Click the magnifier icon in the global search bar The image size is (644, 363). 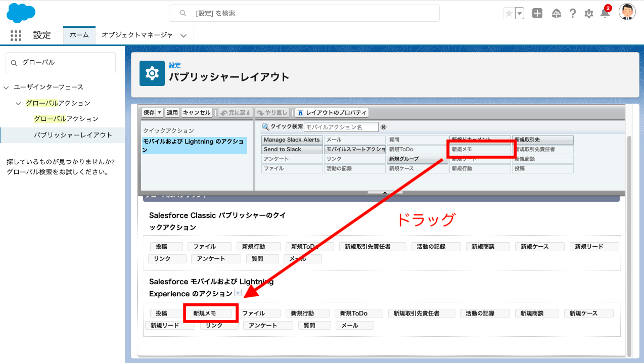coord(183,13)
